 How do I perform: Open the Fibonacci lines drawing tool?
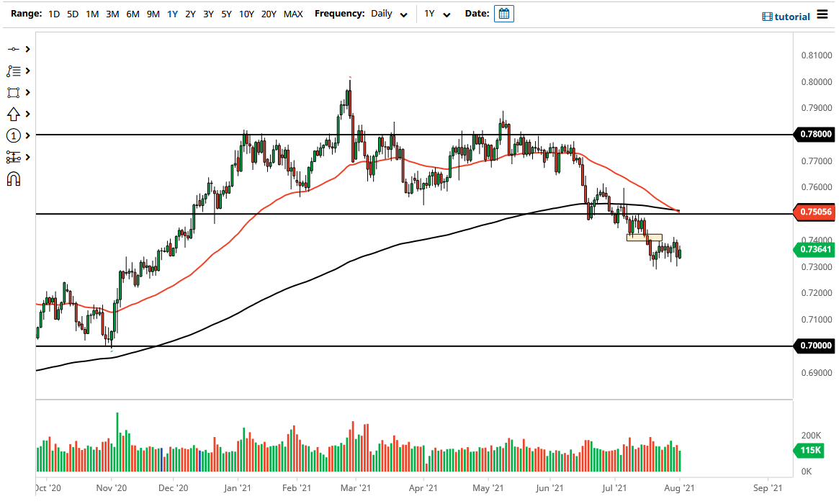(x=12, y=71)
